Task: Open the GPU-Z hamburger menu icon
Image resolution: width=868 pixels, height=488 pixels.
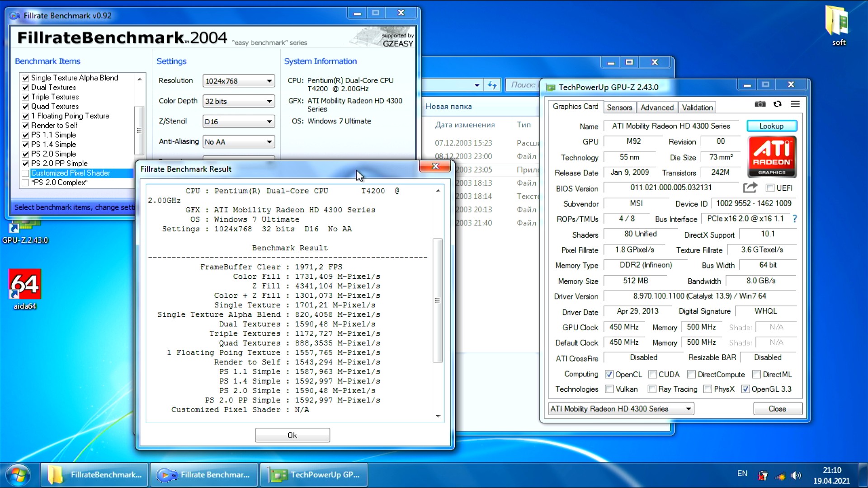Action: (x=795, y=104)
